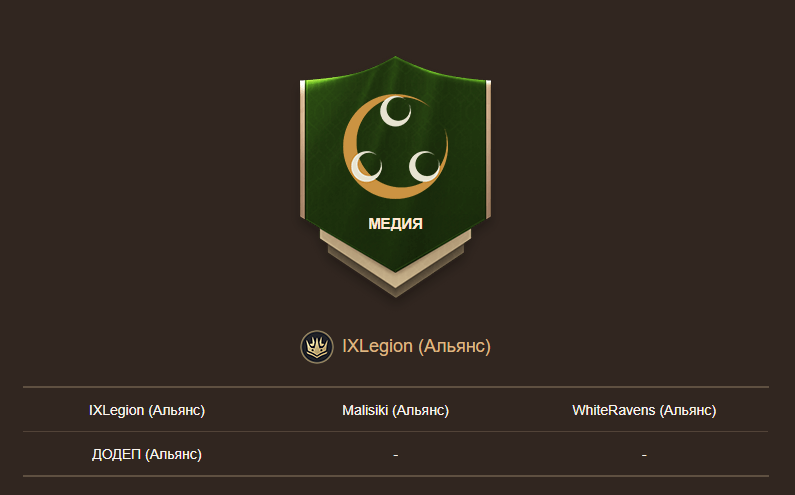
Task: Open the Malisiki (Альянс) entry
Action: 395,410
